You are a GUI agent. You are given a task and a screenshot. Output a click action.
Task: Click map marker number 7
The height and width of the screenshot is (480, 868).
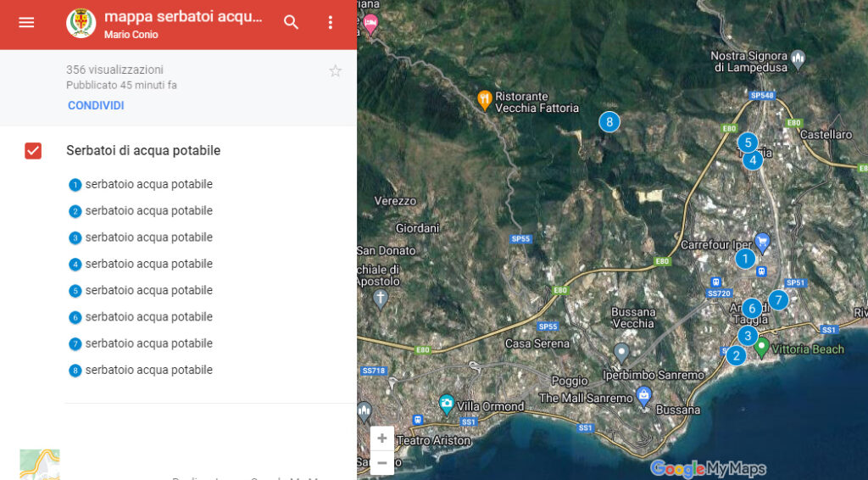click(778, 300)
